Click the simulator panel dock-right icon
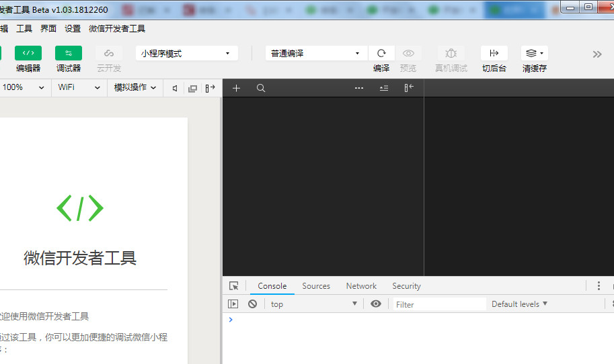This screenshot has height=364, width=614. pos(210,88)
